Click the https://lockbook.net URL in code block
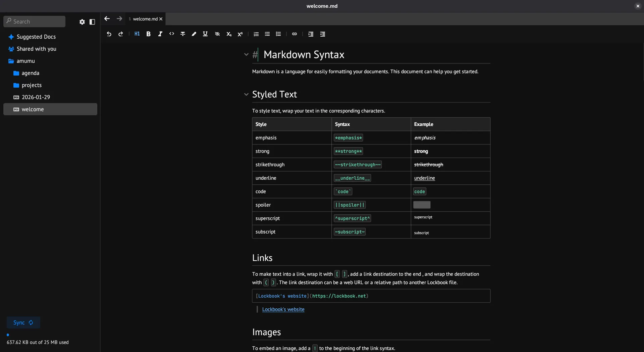This screenshot has width=644, height=352. click(x=339, y=296)
